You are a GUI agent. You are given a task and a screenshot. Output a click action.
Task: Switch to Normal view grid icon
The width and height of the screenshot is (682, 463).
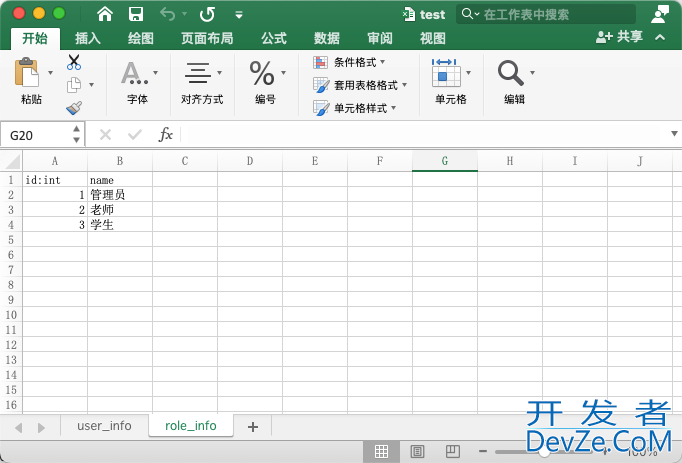pos(381,451)
